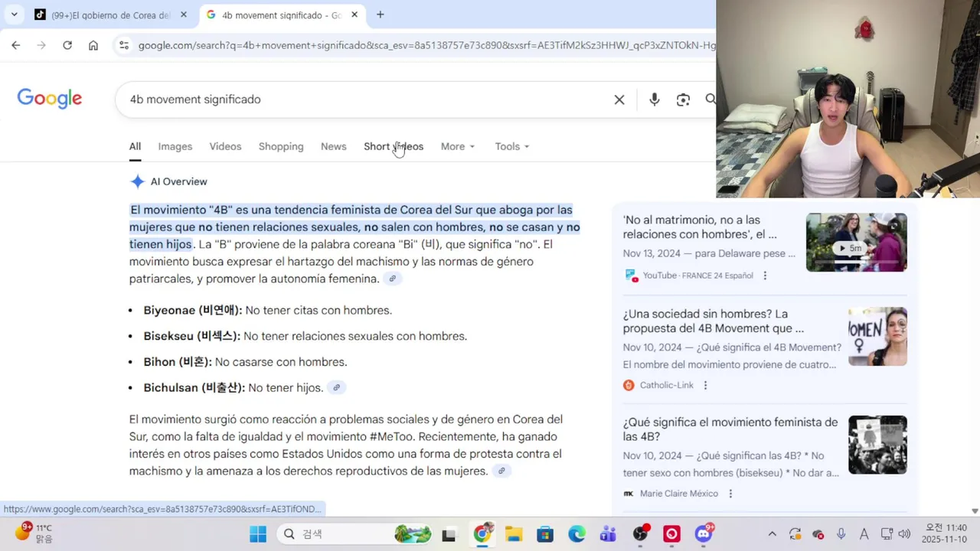Click the page scrollbar down arrow
This screenshot has width=980, height=551.
click(x=975, y=510)
